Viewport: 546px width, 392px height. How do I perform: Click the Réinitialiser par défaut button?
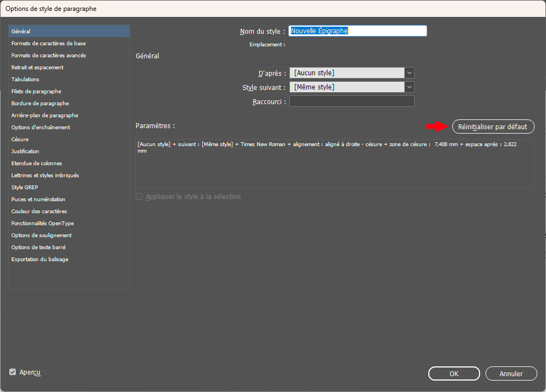click(493, 126)
